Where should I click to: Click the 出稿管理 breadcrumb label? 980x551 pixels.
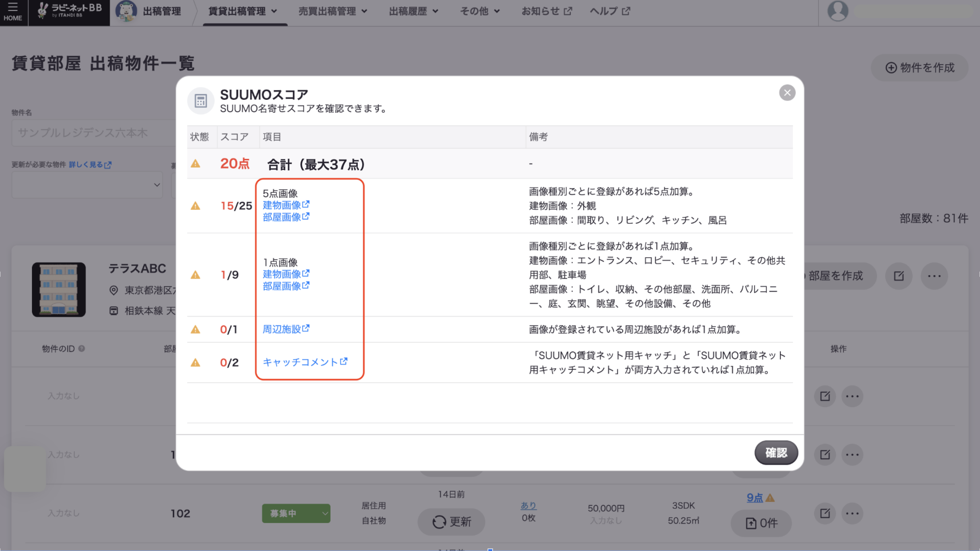(162, 11)
